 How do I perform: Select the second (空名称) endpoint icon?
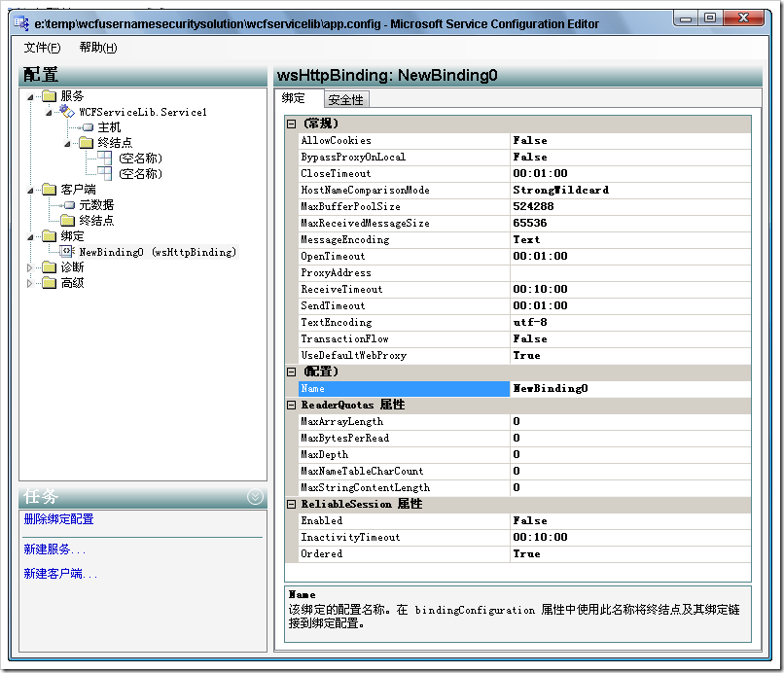click(x=104, y=173)
